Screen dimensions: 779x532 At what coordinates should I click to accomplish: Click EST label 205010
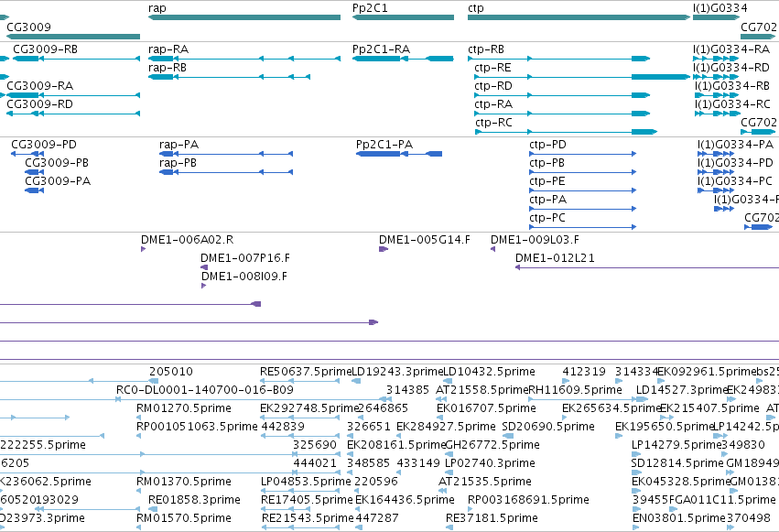pyautogui.click(x=171, y=372)
